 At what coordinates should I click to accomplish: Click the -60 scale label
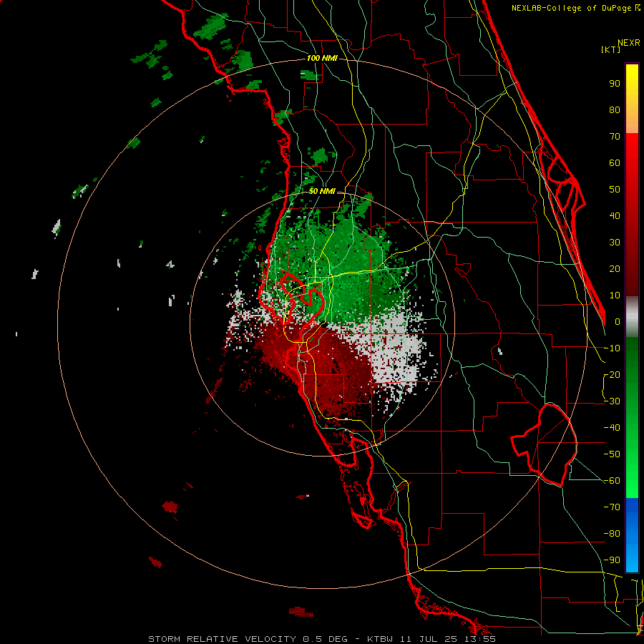(612, 481)
